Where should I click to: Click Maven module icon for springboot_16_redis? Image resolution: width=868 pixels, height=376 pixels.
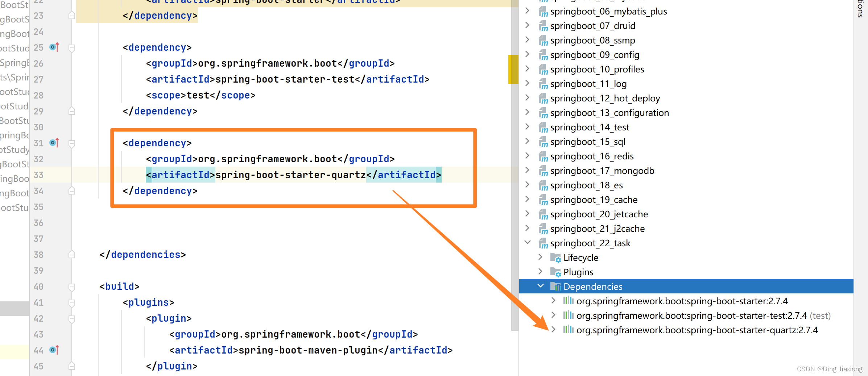[x=543, y=156]
